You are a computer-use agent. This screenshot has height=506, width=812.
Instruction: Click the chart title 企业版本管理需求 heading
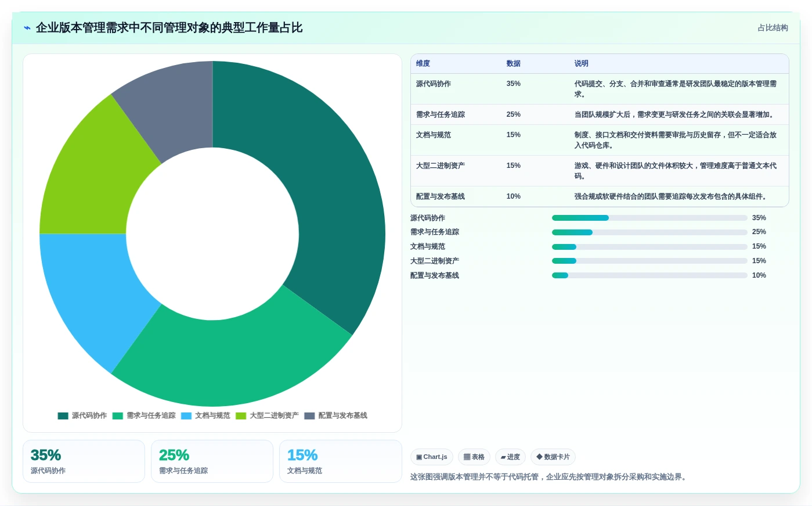(169, 28)
